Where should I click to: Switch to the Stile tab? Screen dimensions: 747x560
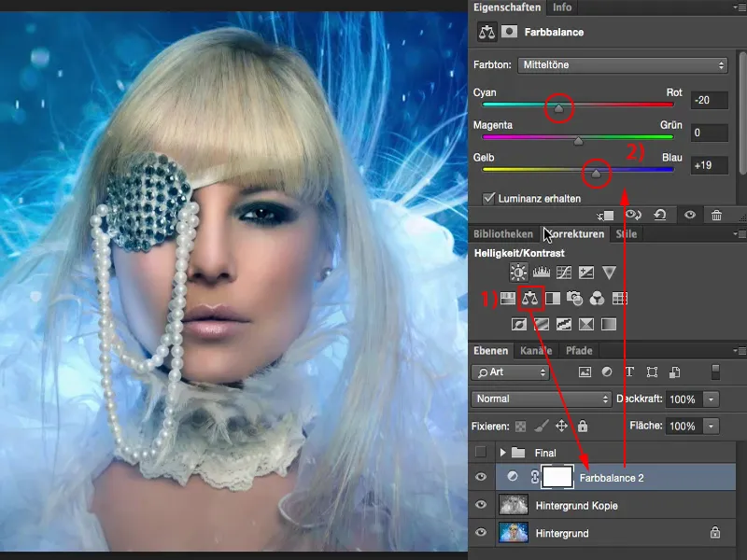click(x=626, y=234)
